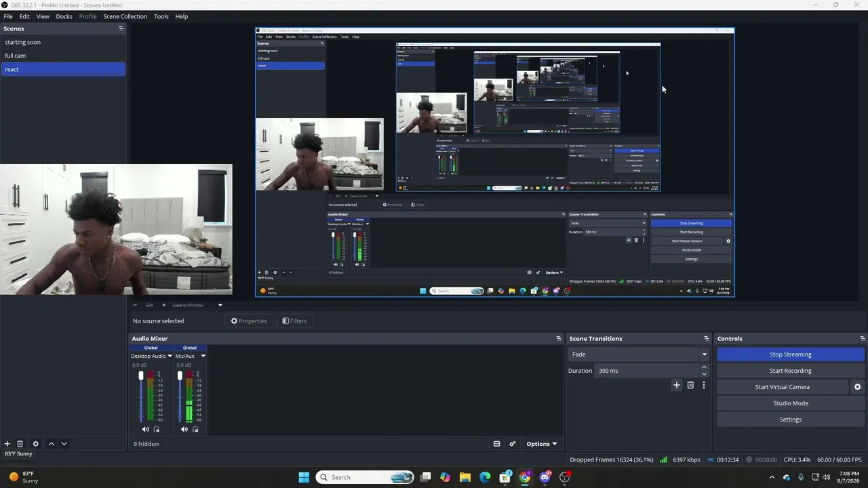This screenshot has height=488, width=868.
Task: Open the View menu
Action: [x=43, y=16]
